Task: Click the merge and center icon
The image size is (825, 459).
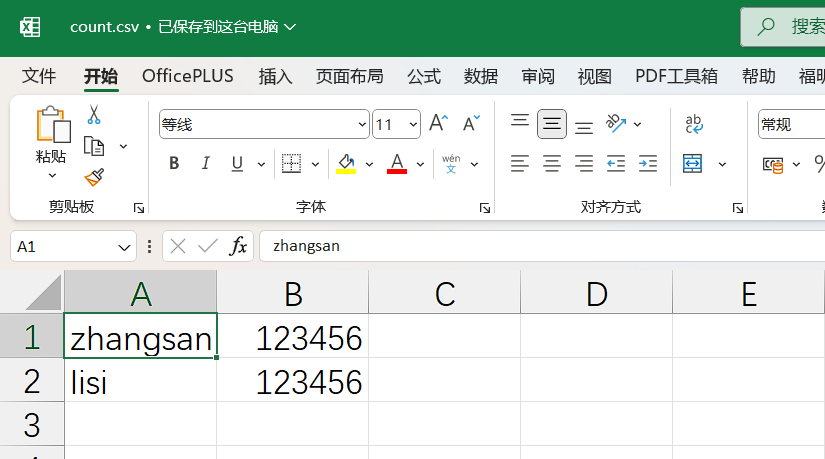Action: [x=692, y=164]
